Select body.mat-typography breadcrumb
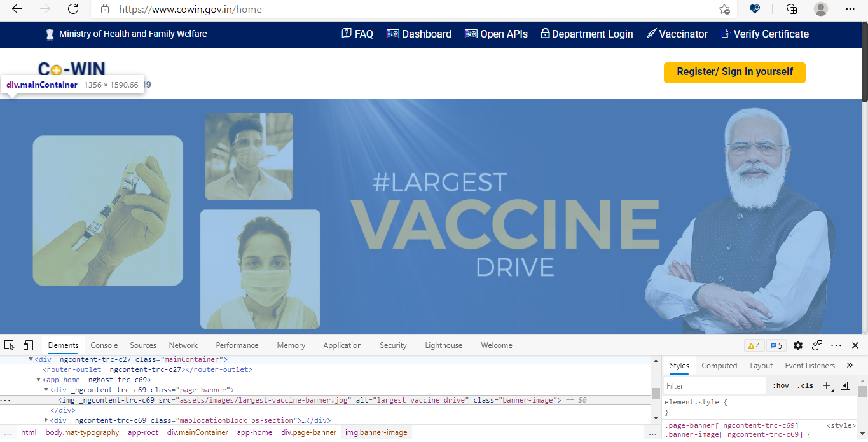This screenshot has width=868, height=442. (x=82, y=432)
